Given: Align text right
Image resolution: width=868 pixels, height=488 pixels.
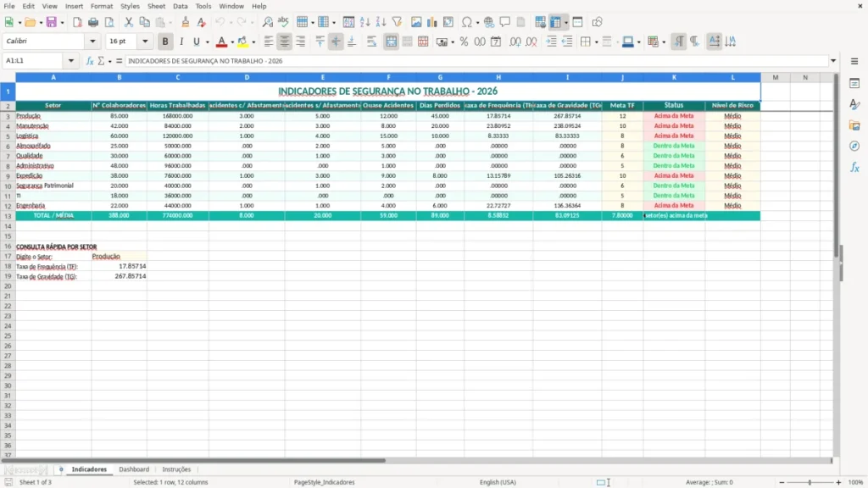Looking at the screenshot, I should coord(301,42).
